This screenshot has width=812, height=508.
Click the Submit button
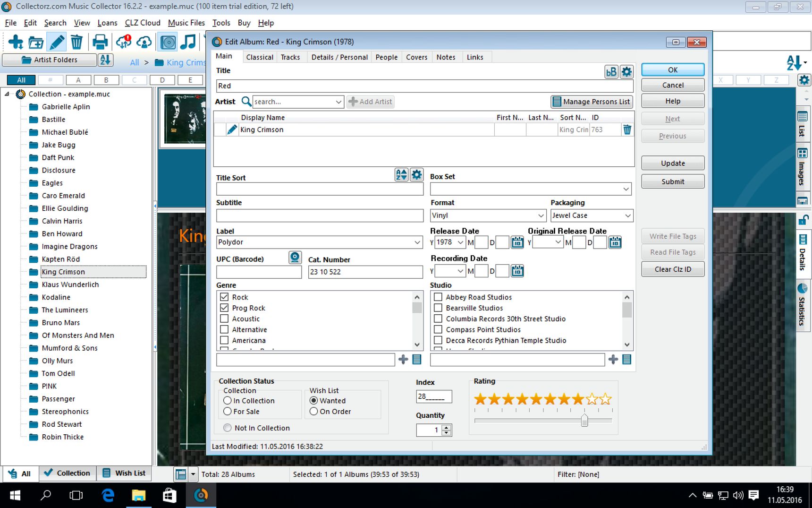click(x=673, y=181)
